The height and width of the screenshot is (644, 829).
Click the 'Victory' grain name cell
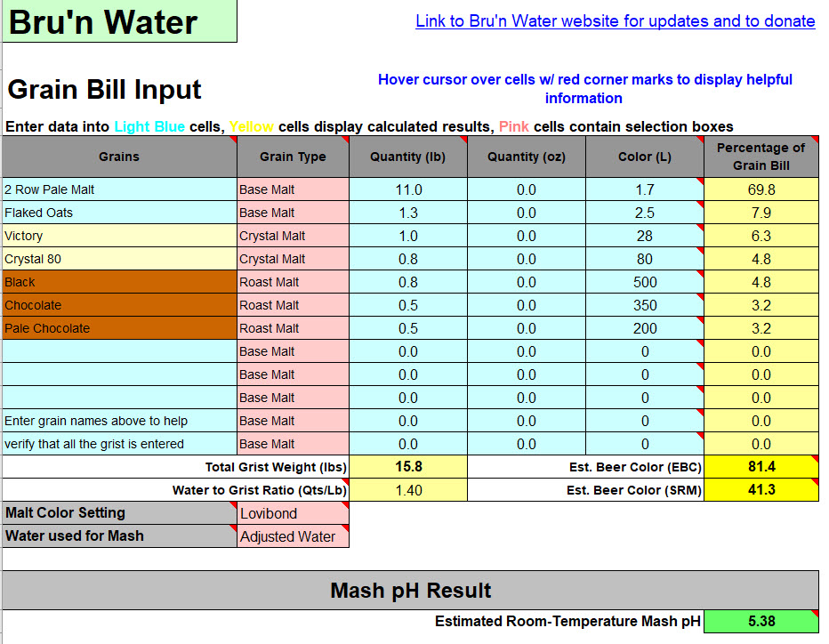click(119, 236)
